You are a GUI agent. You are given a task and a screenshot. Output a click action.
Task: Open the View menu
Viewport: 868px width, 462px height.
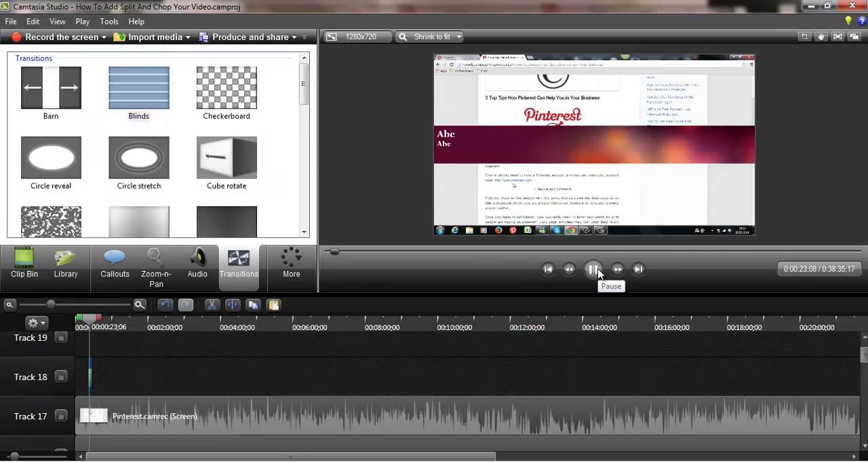tap(58, 22)
